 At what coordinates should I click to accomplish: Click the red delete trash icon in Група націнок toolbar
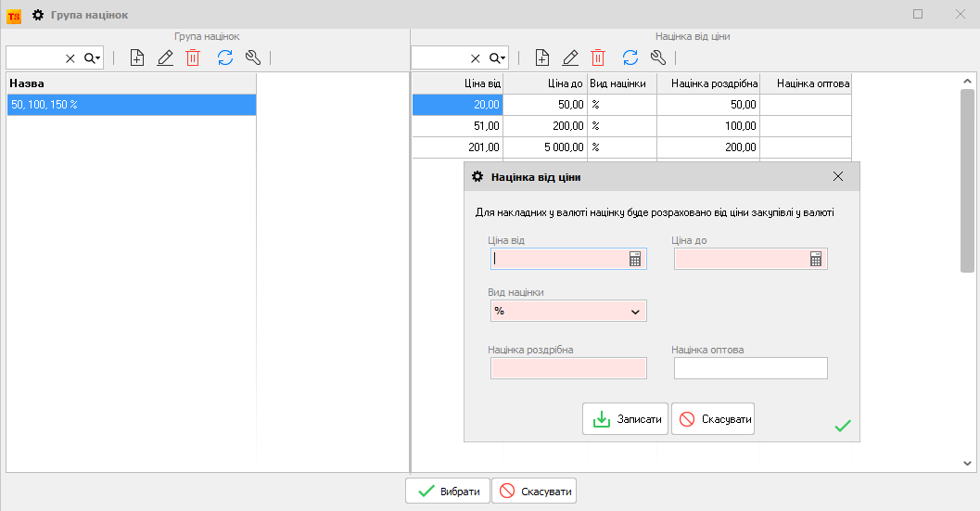(193, 57)
